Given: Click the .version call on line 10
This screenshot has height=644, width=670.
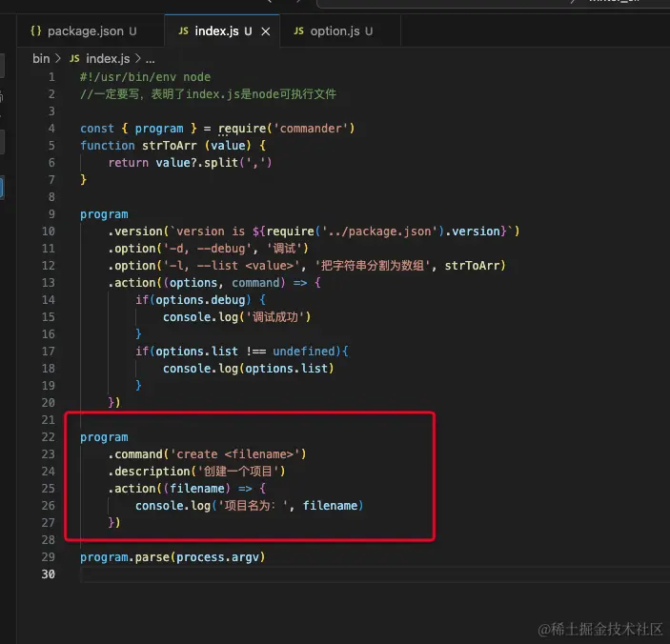Looking at the screenshot, I should 135,231.
